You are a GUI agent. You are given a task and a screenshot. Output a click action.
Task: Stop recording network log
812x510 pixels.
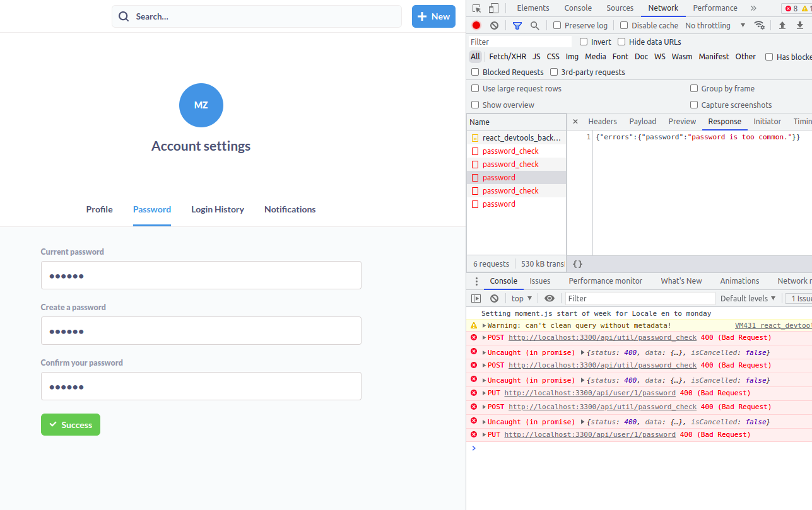(476, 25)
